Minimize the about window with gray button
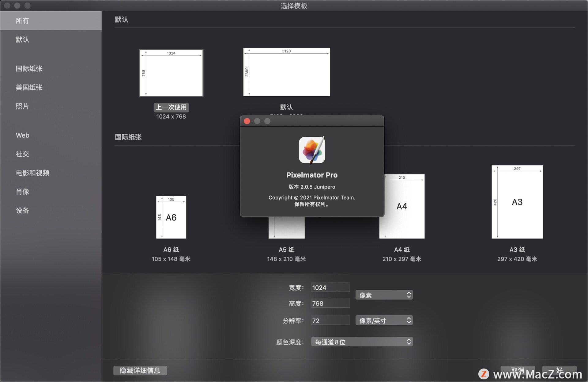The image size is (588, 382). click(257, 121)
